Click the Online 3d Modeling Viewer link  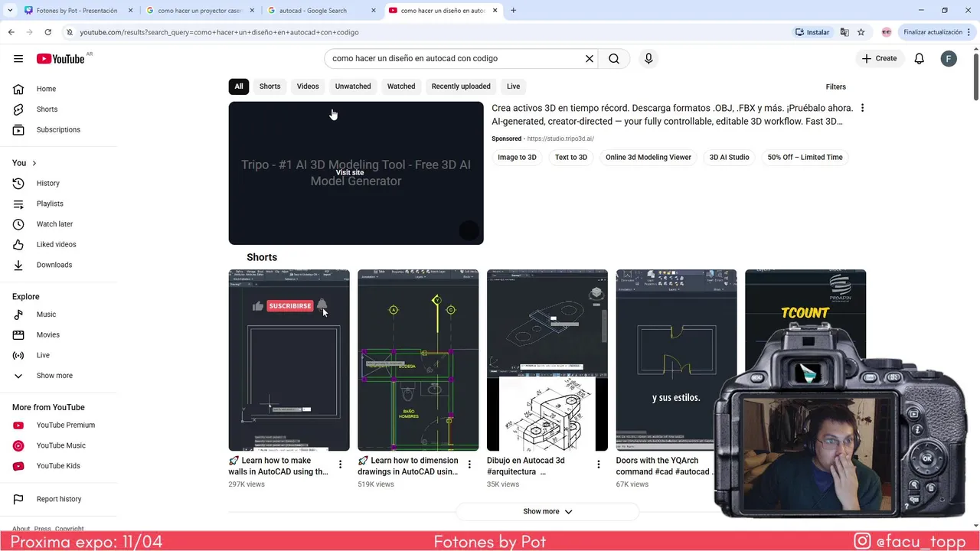(648, 158)
